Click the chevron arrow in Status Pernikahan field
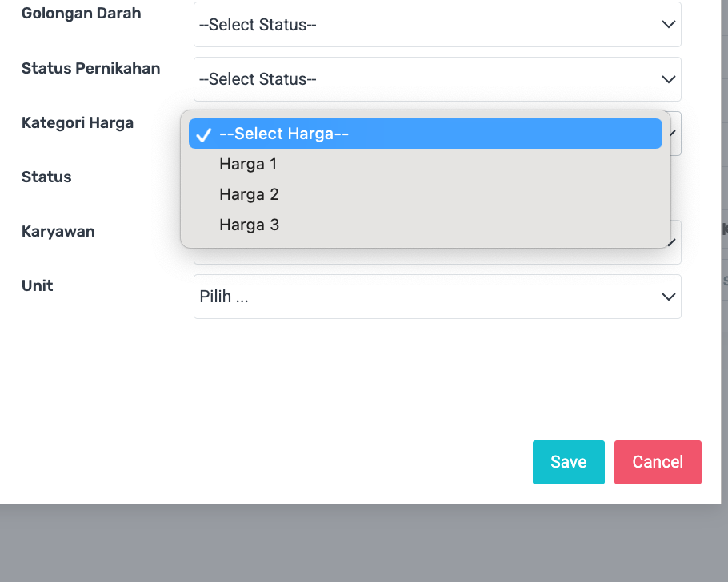 tap(669, 79)
